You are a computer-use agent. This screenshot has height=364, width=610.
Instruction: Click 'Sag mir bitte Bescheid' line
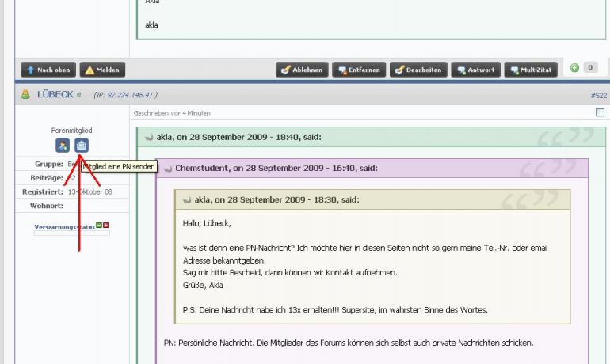290,273
